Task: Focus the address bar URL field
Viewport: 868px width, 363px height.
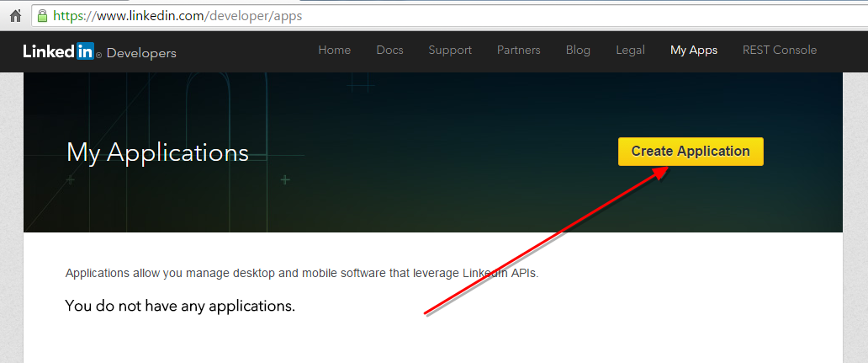Action: pos(449,15)
